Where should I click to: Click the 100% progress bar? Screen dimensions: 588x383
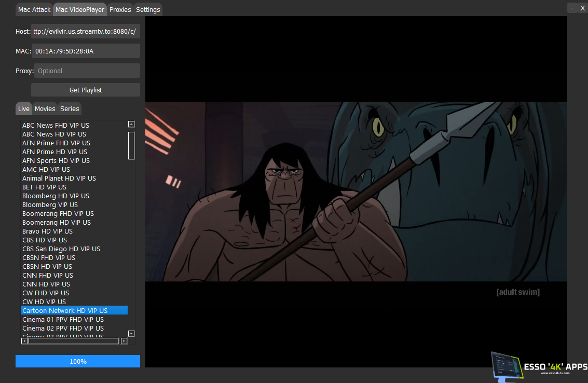click(78, 361)
